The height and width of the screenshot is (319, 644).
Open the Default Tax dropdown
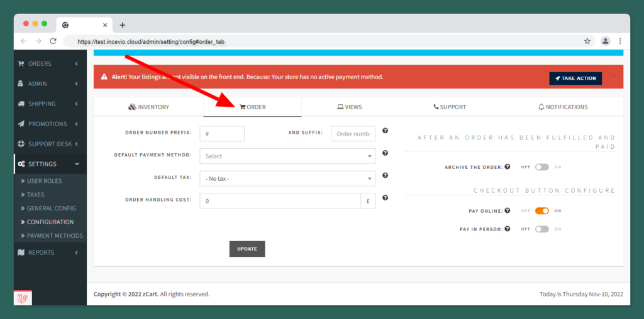click(x=287, y=179)
